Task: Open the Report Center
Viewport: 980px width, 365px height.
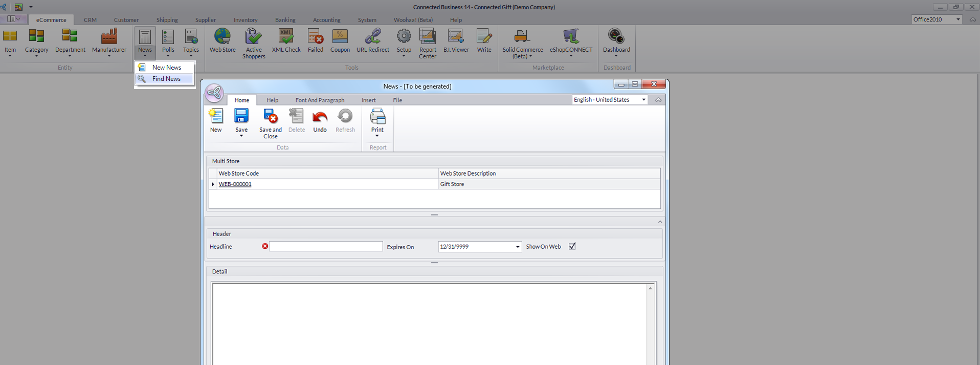Action: click(428, 43)
